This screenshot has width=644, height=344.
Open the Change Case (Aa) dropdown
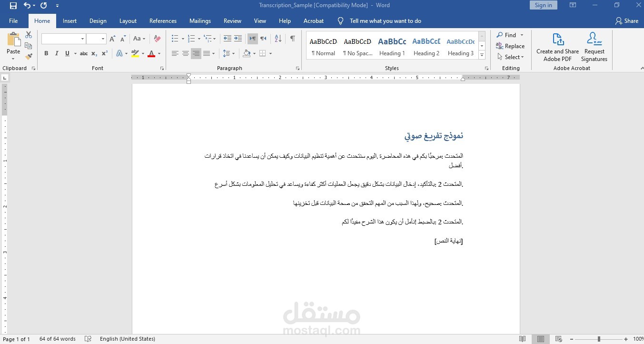coord(139,39)
